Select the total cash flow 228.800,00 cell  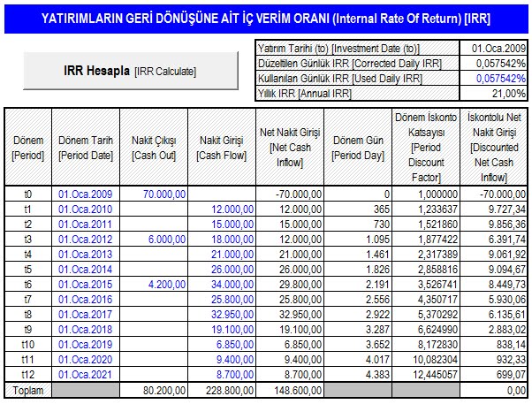[x=222, y=389]
